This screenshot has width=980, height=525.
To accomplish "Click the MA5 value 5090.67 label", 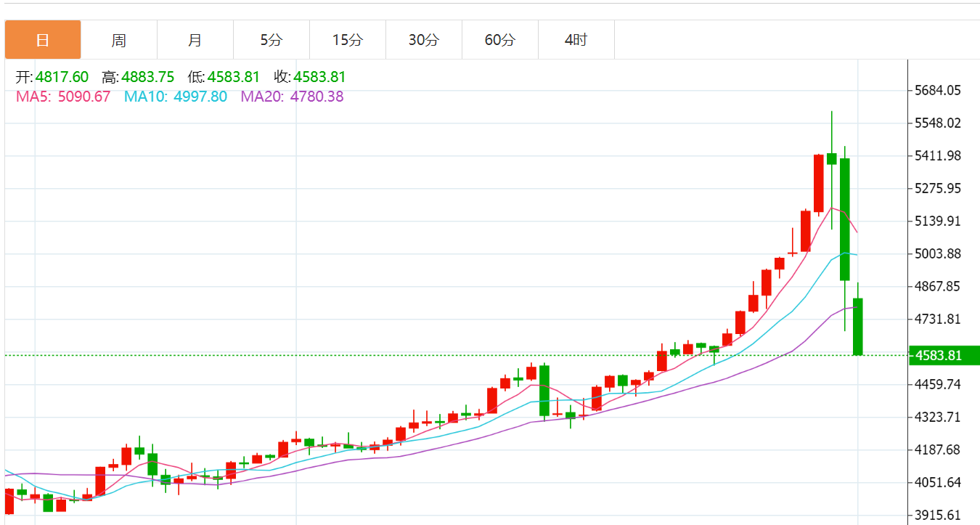I will pos(63,97).
